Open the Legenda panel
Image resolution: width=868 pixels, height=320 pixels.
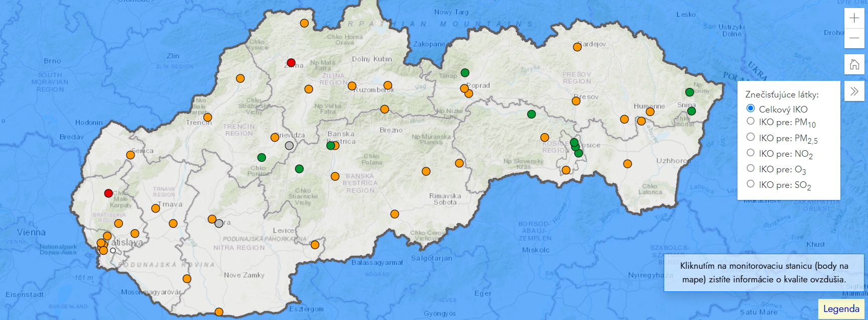click(841, 309)
